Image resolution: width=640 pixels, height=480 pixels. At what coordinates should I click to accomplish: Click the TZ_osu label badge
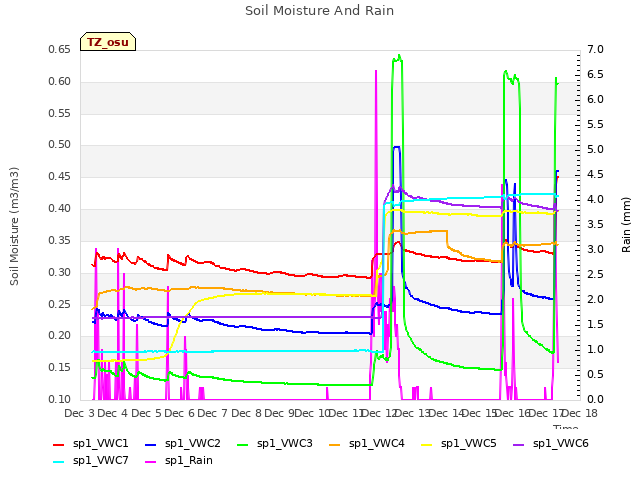pos(108,42)
